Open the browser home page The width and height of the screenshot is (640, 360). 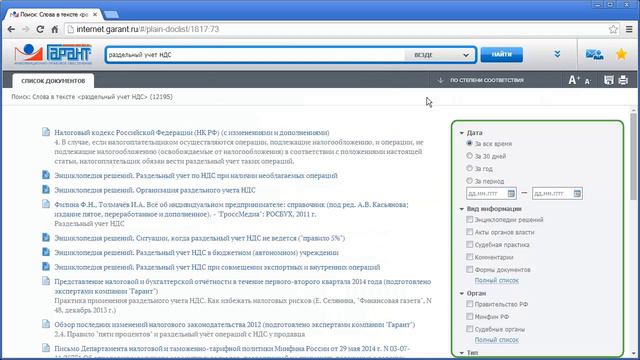[x=55, y=29]
